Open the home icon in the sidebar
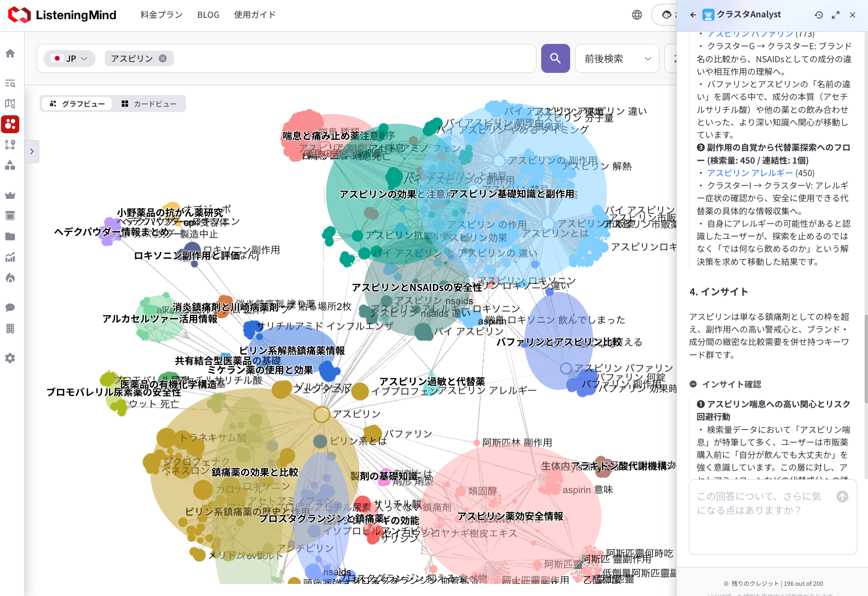This screenshot has width=868, height=596. [10, 54]
